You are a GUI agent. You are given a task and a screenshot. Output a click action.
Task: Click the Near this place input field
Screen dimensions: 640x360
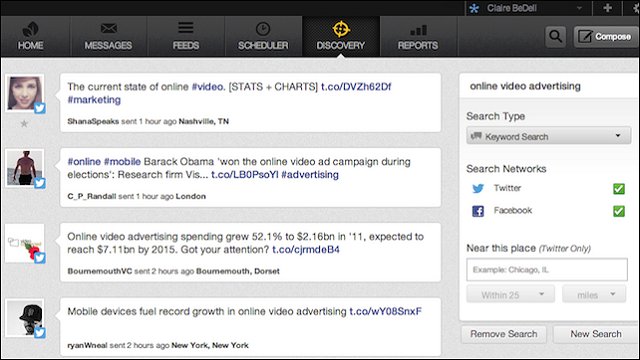(x=547, y=269)
